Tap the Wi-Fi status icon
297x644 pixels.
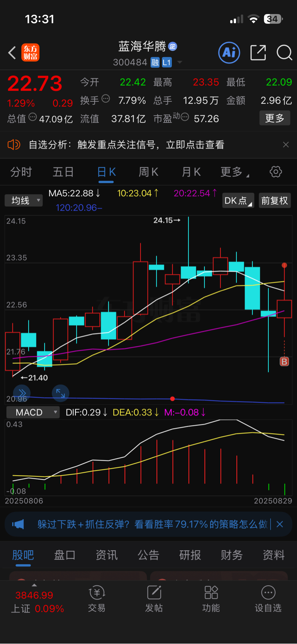point(254,19)
